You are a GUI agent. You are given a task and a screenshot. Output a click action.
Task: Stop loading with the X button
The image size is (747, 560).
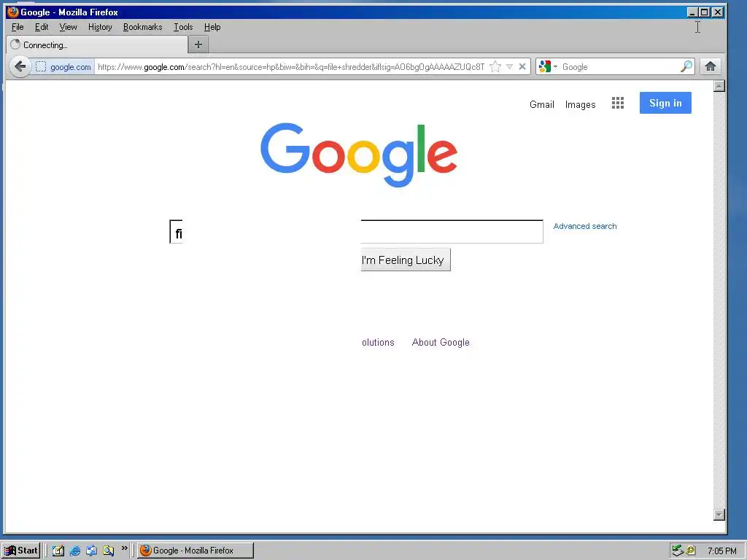click(x=522, y=66)
